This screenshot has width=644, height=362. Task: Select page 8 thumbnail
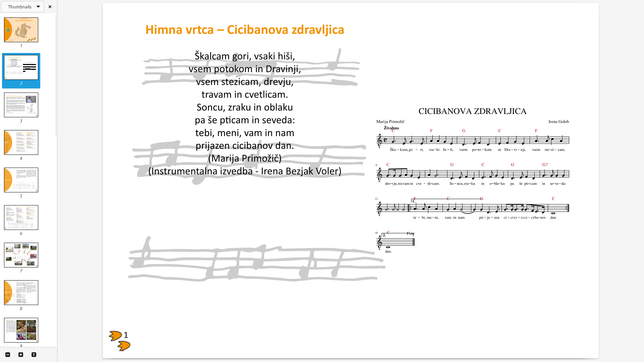coord(21,293)
